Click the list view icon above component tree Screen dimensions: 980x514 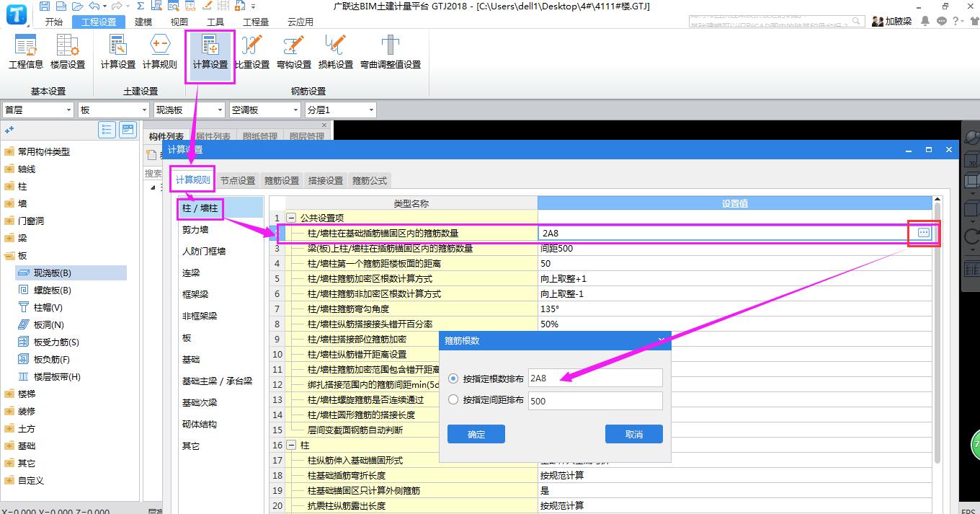click(107, 130)
